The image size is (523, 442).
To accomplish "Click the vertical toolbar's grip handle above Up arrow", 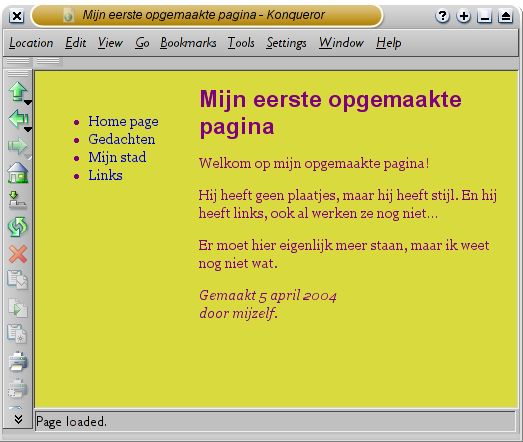I will 18,74.
